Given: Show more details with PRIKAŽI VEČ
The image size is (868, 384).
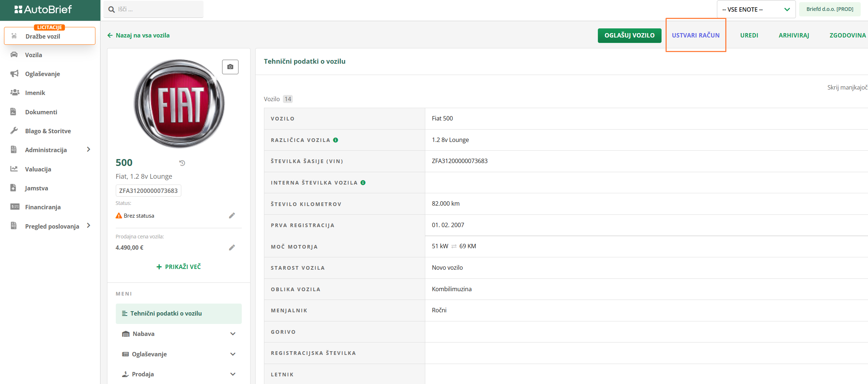Looking at the screenshot, I should pos(178,267).
